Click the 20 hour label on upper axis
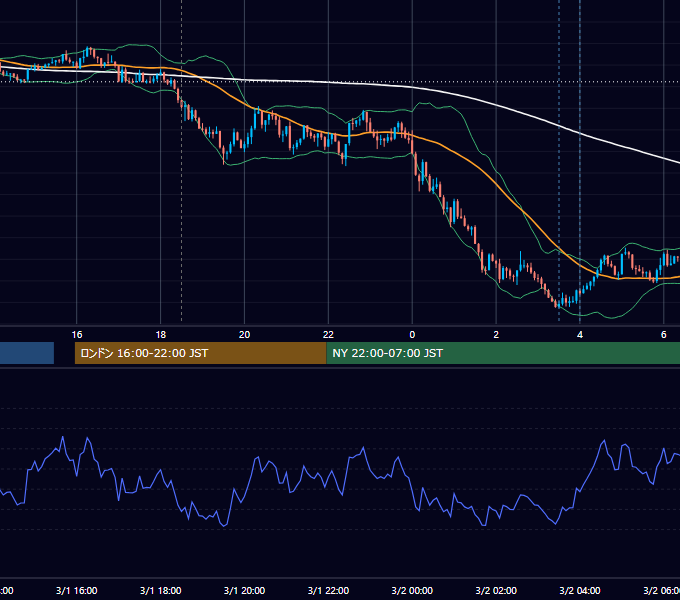 [245, 335]
